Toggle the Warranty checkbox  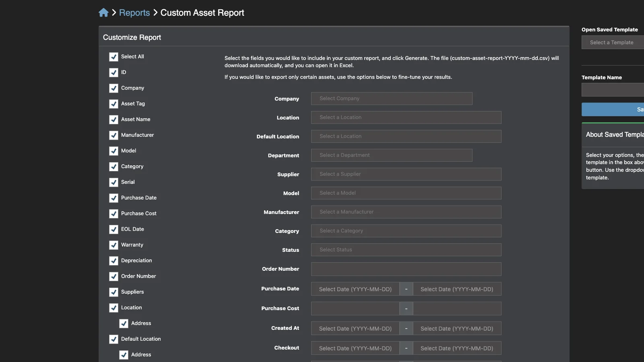[x=114, y=245]
